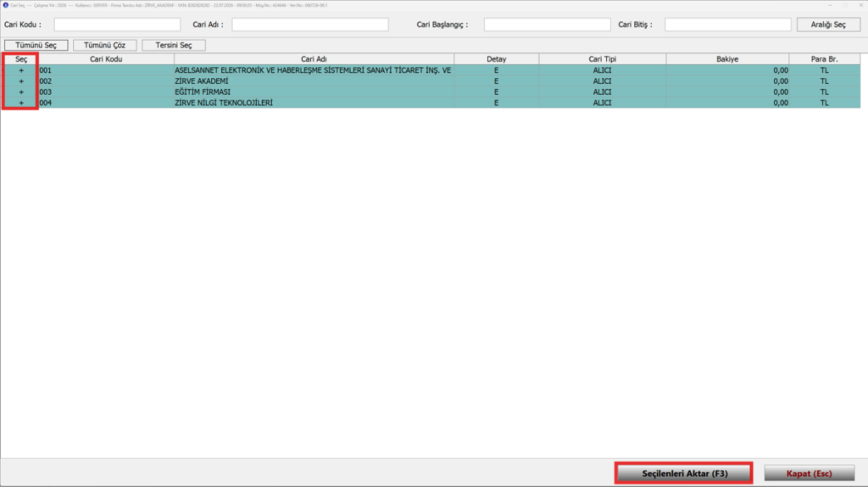Focus the Cari Başlangıç input field
Screen dimensions: 868x487
point(547,25)
